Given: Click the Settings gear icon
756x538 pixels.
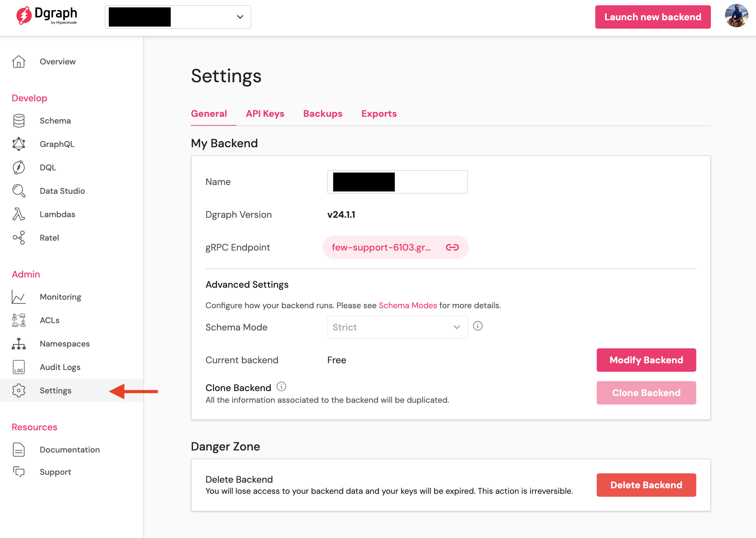Looking at the screenshot, I should tap(19, 390).
